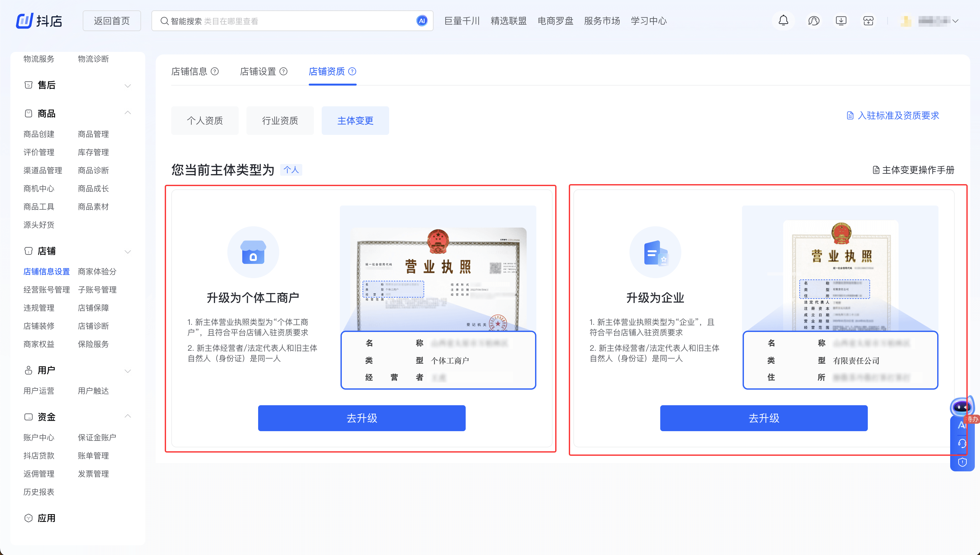
Task: Open the account dropdown arrow
Action: click(955, 21)
